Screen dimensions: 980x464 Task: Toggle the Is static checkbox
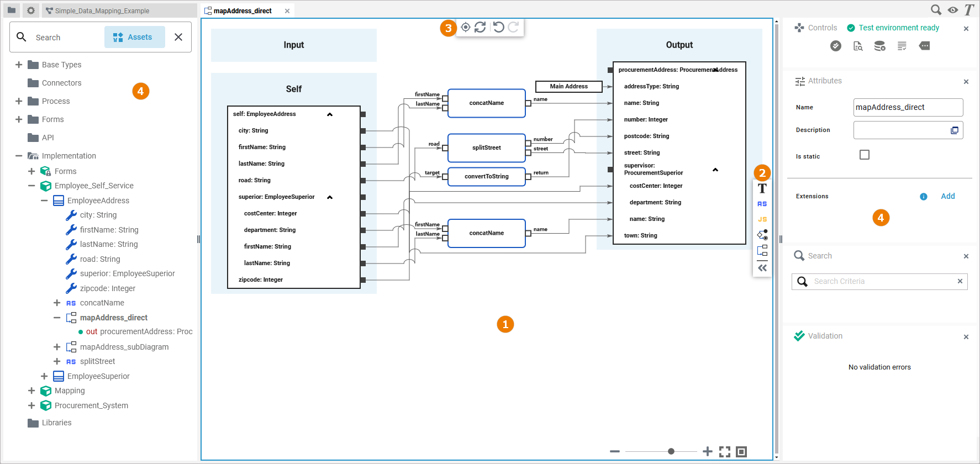pyautogui.click(x=865, y=155)
